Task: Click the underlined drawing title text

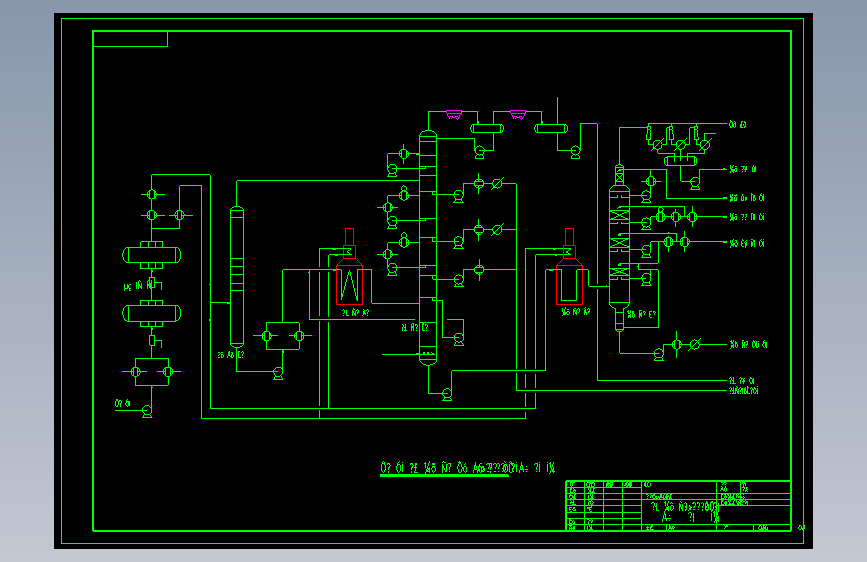Action: click(x=467, y=468)
